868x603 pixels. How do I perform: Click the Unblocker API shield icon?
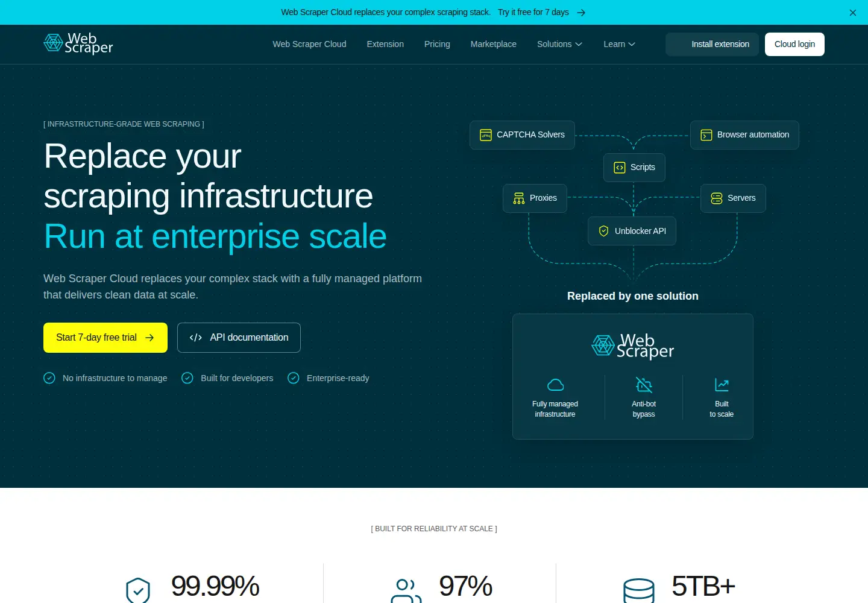(x=604, y=231)
